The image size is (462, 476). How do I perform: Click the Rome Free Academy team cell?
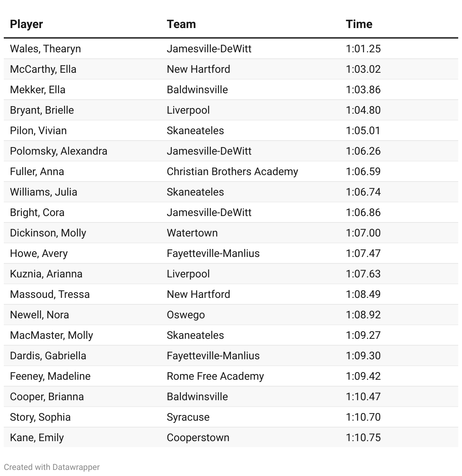(x=215, y=376)
